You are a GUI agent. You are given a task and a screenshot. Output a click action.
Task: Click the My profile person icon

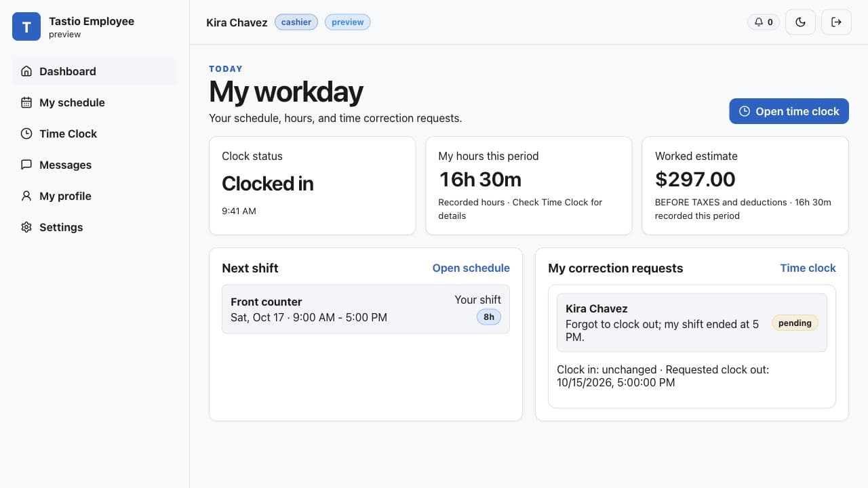[x=26, y=196]
